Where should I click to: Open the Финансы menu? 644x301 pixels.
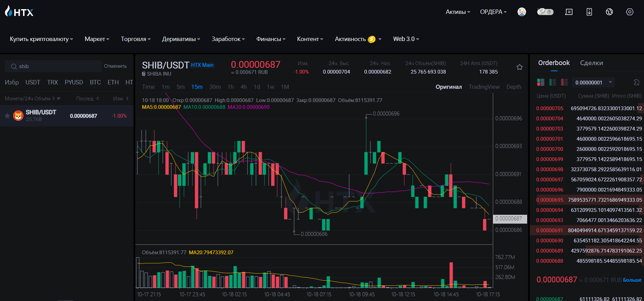(271, 39)
